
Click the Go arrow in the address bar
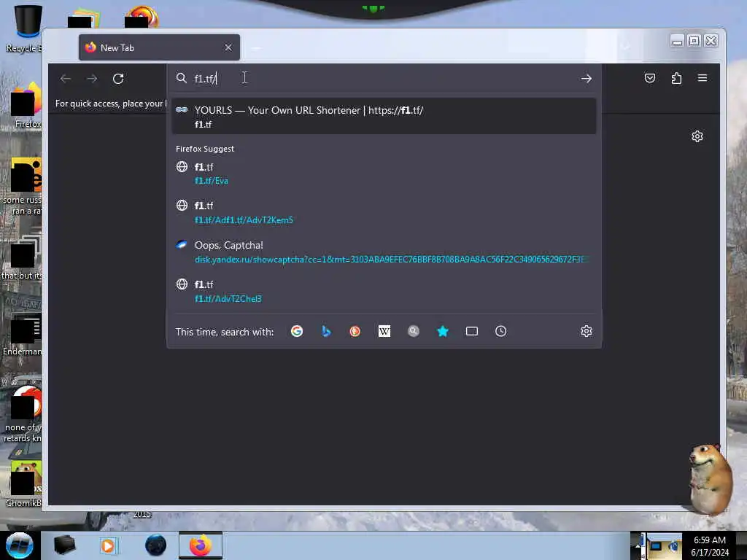click(x=586, y=79)
